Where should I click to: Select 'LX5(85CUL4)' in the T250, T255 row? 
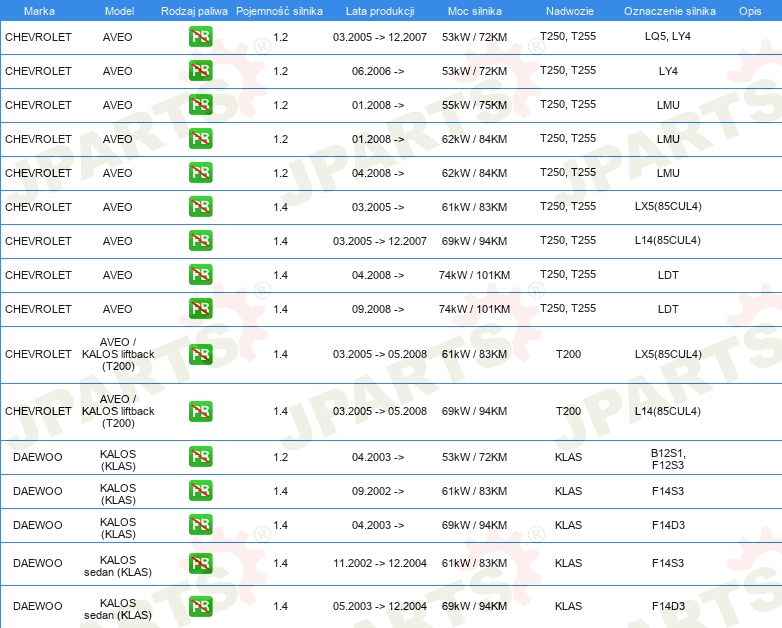pyautogui.click(x=668, y=206)
